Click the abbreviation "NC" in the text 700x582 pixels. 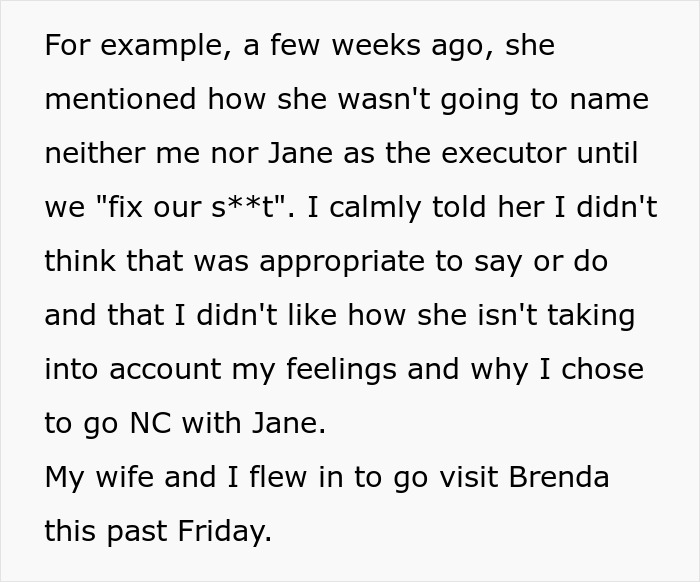[149, 424]
